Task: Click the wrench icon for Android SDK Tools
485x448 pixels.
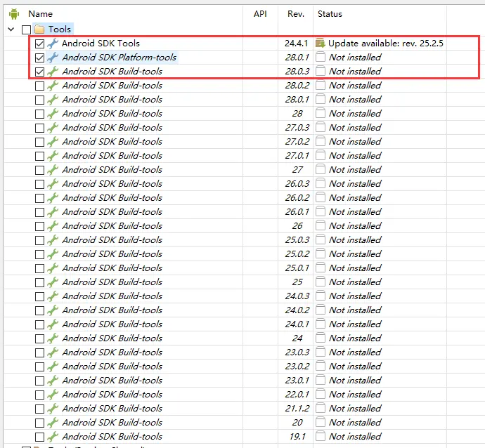Action: pyautogui.click(x=53, y=44)
